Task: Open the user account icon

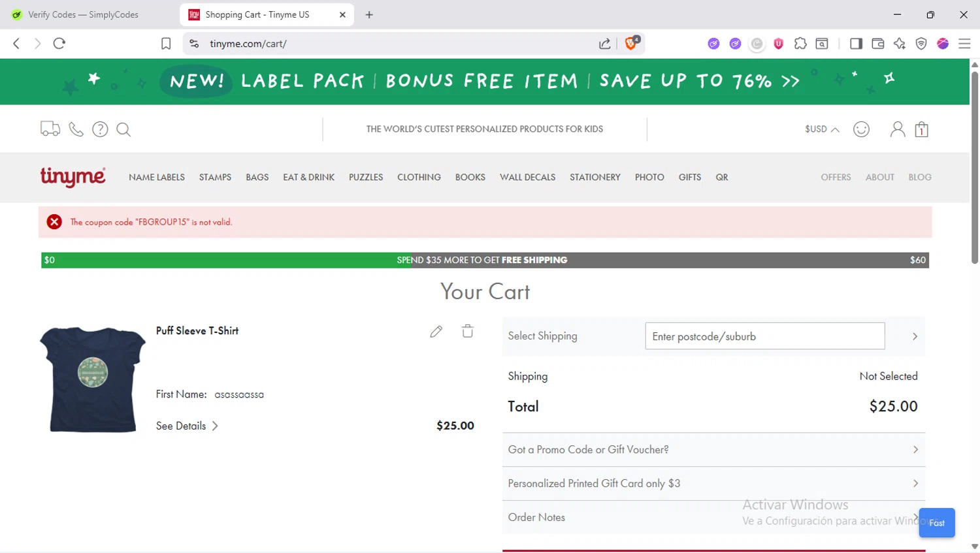Action: point(898,129)
